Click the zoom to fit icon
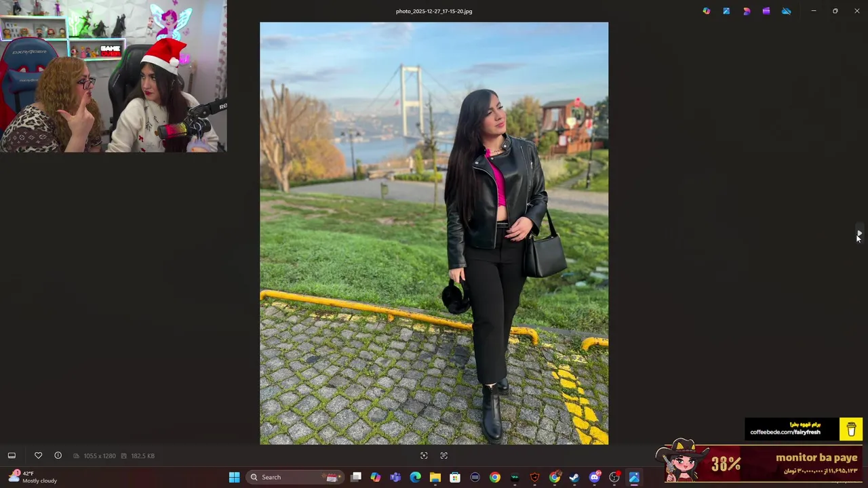The image size is (868, 488). [x=424, y=455]
